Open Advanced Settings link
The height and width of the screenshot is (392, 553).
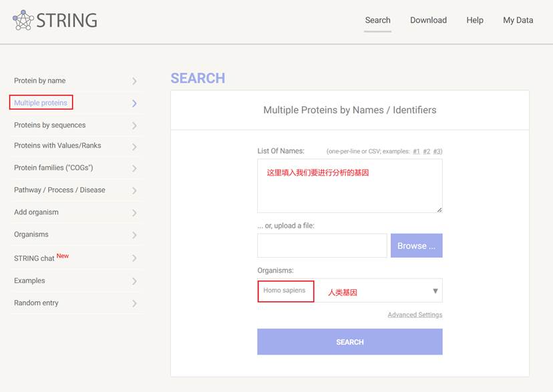[x=415, y=315]
